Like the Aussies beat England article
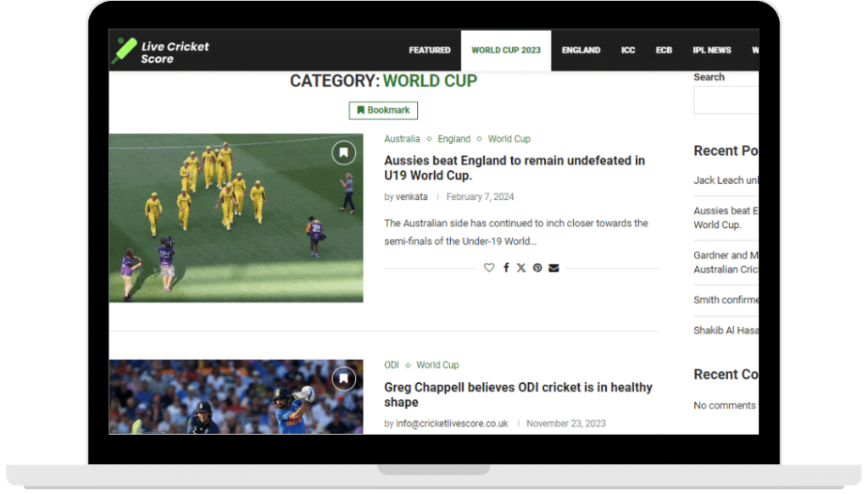The height and width of the screenshot is (494, 868). tap(489, 268)
